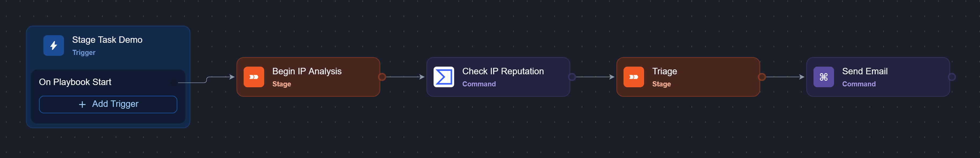
Task: Click the Check IP Reputation command icon
Action: (x=444, y=77)
